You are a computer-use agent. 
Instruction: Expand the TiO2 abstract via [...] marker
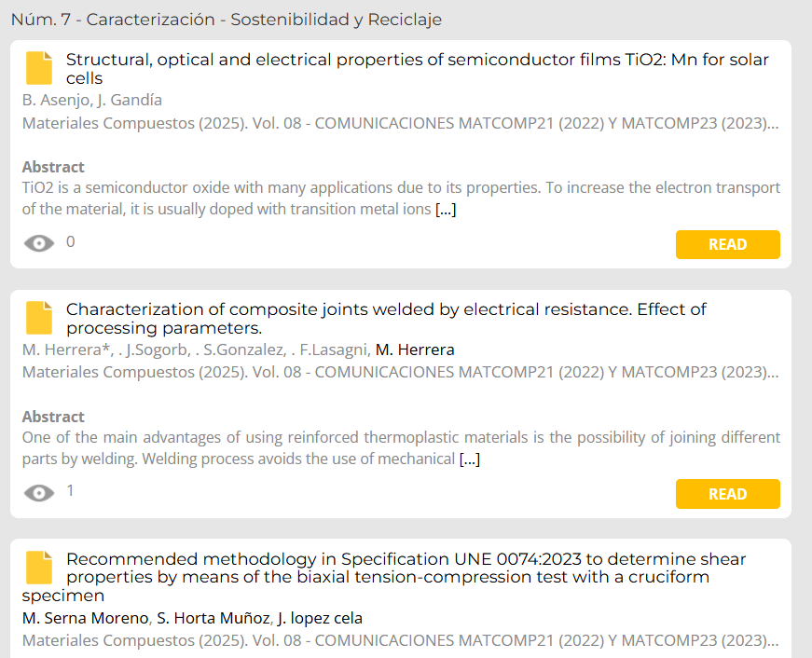[446, 209]
